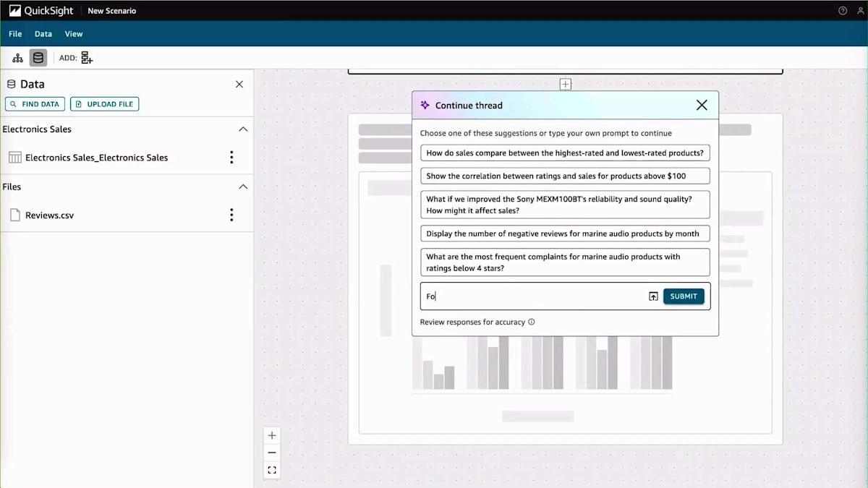
Task: Choose suggestion on negative reviews by month
Action: [565, 234]
